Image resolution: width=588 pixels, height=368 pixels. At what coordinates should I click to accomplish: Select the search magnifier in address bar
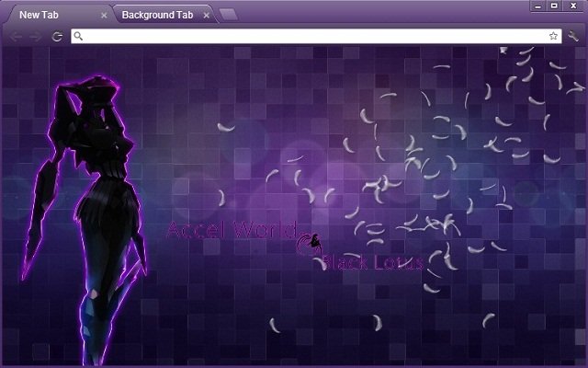coord(78,36)
